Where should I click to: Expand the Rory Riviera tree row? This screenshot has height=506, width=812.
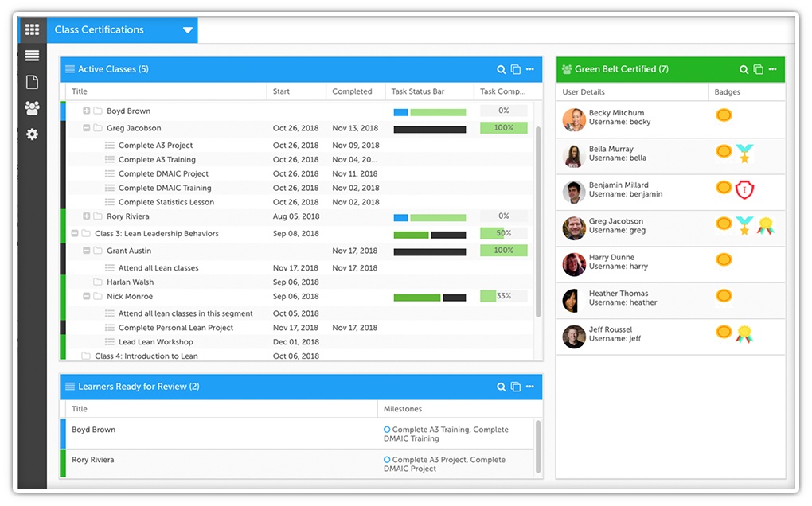pyautogui.click(x=87, y=216)
